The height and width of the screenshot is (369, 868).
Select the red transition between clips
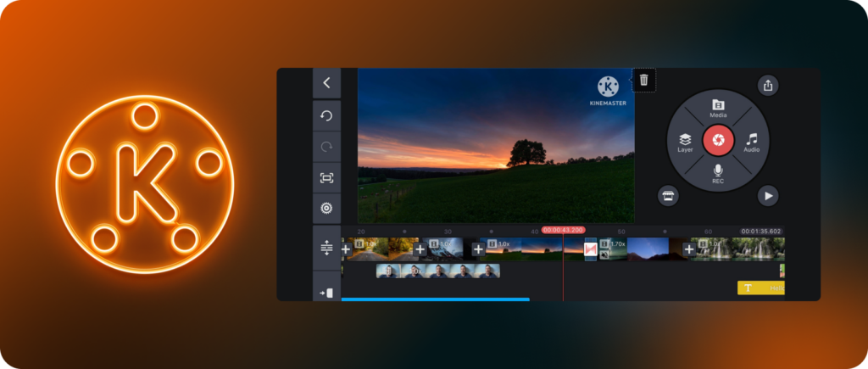tap(591, 249)
